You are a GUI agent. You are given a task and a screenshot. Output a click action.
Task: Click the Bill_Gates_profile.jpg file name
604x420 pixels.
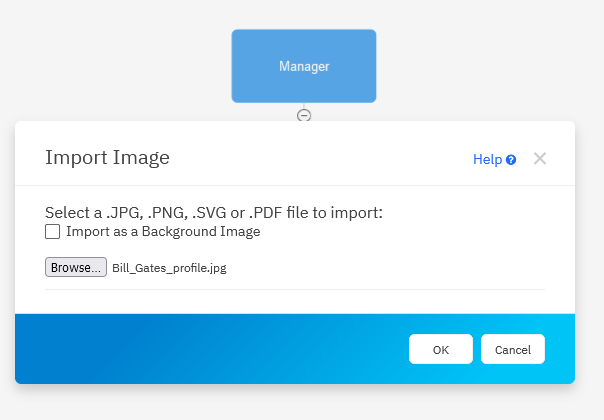pyautogui.click(x=169, y=268)
